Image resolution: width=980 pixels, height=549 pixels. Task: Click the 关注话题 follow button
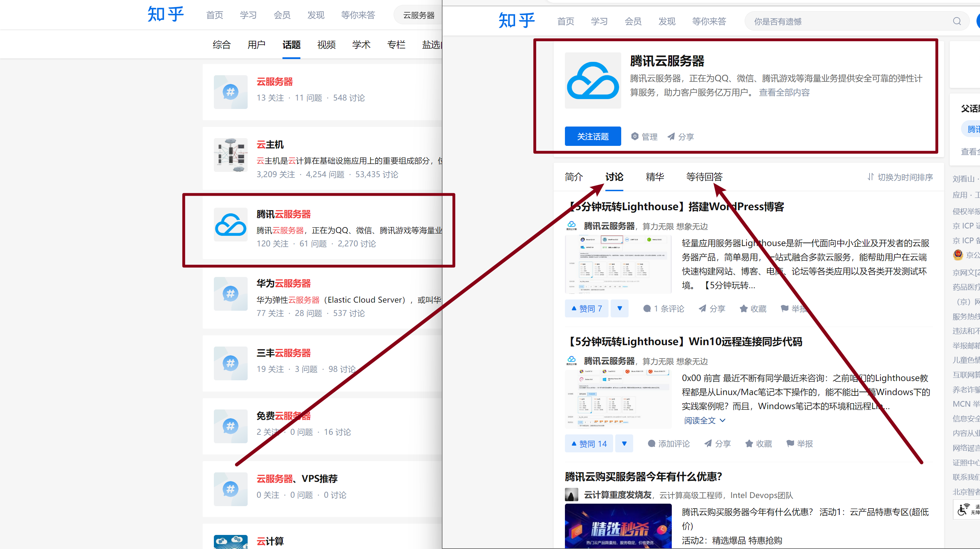(x=592, y=136)
